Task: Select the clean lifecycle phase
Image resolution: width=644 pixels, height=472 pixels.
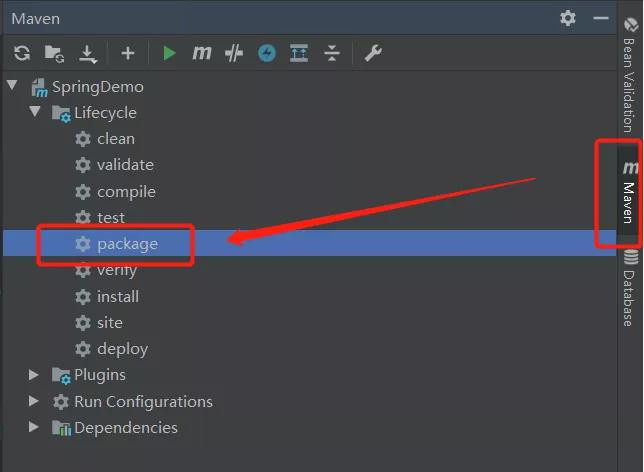Action: coord(116,139)
